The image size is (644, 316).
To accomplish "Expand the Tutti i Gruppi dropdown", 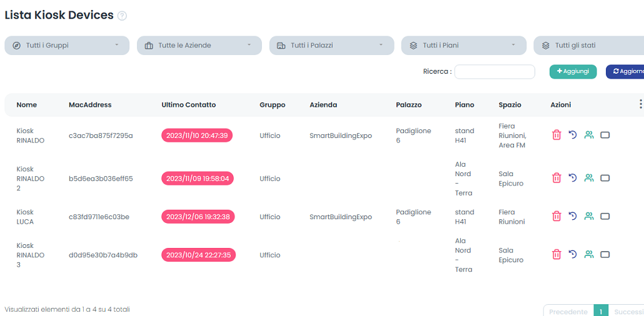I will (67, 46).
